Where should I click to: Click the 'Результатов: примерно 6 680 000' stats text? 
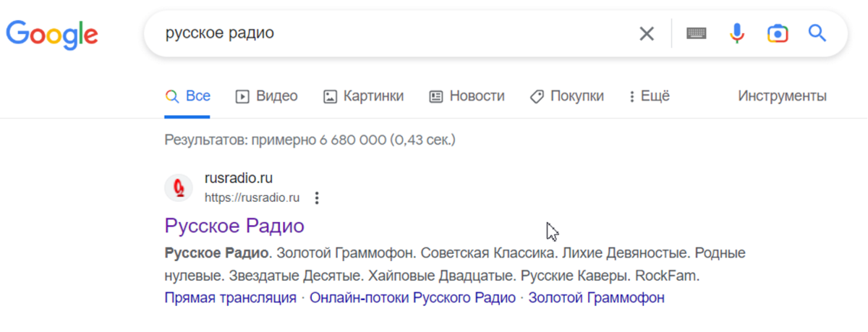[310, 140]
